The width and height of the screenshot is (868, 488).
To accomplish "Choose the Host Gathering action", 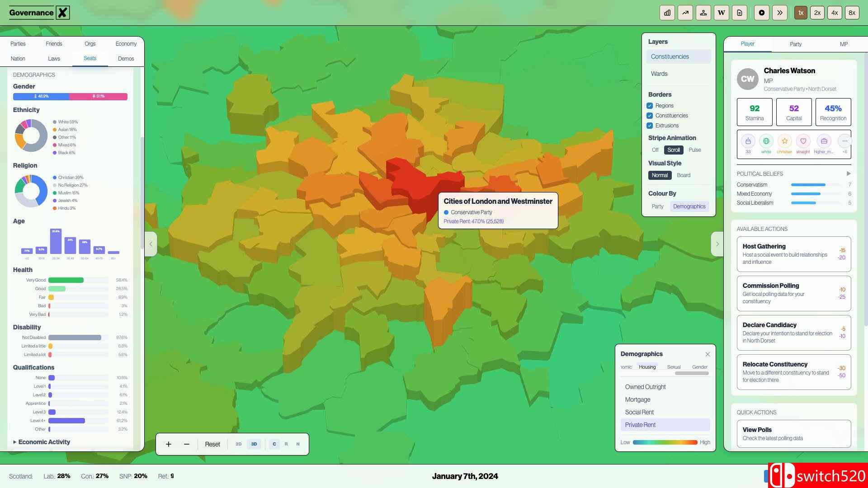I will 794,254.
